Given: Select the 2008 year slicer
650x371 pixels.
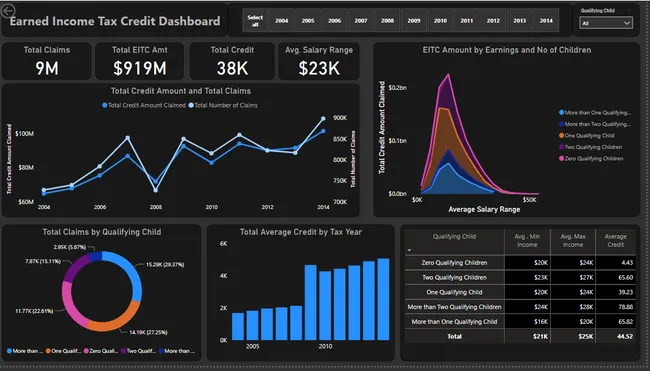Looking at the screenshot, I should (x=387, y=20).
